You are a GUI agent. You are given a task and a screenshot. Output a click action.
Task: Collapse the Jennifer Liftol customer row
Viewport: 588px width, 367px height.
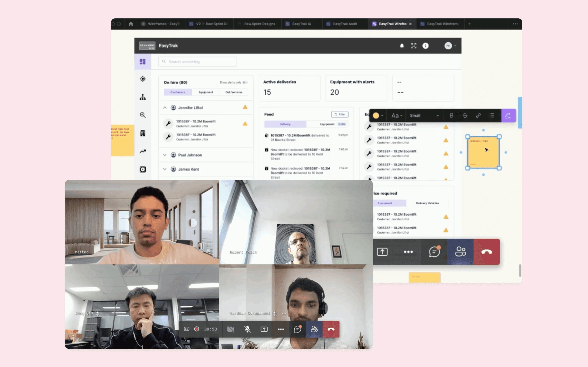(165, 107)
